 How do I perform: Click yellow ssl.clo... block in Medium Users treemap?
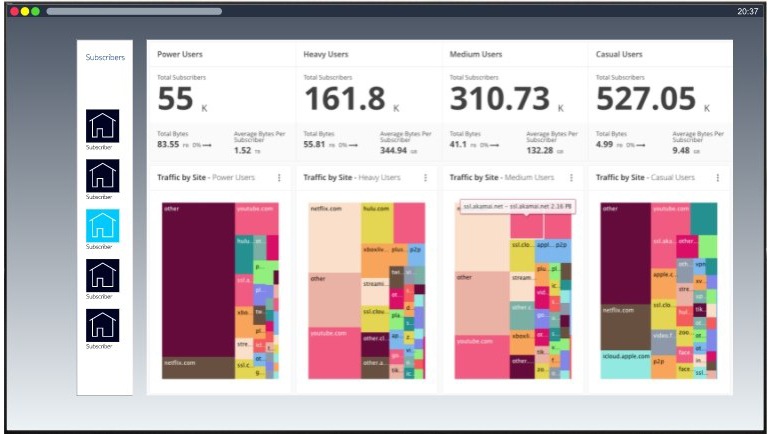coord(522,255)
